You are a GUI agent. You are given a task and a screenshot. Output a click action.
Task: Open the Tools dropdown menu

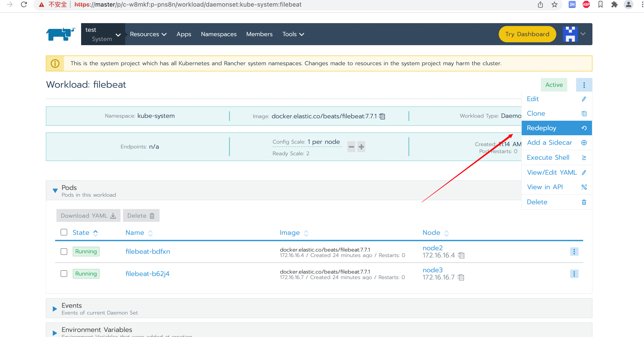click(x=293, y=34)
